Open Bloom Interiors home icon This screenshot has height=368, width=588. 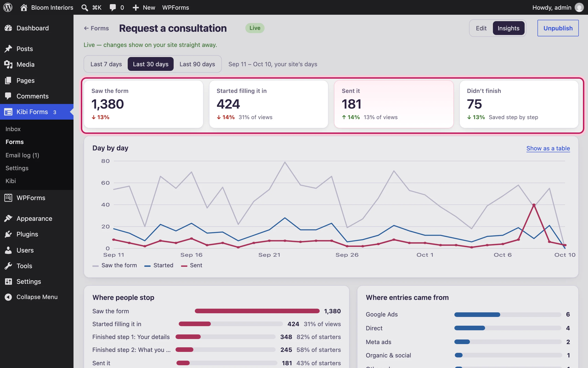coord(24,8)
